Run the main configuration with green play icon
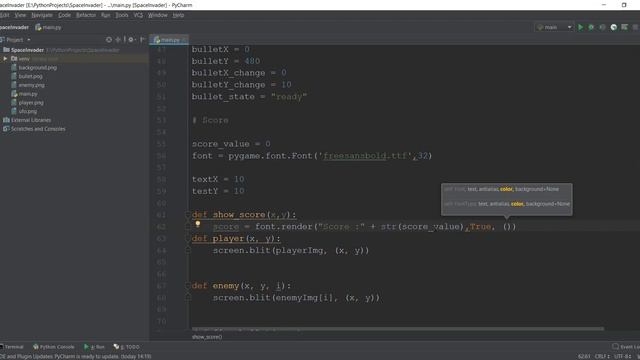Image resolution: width=640 pixels, height=360 pixels. point(580,27)
